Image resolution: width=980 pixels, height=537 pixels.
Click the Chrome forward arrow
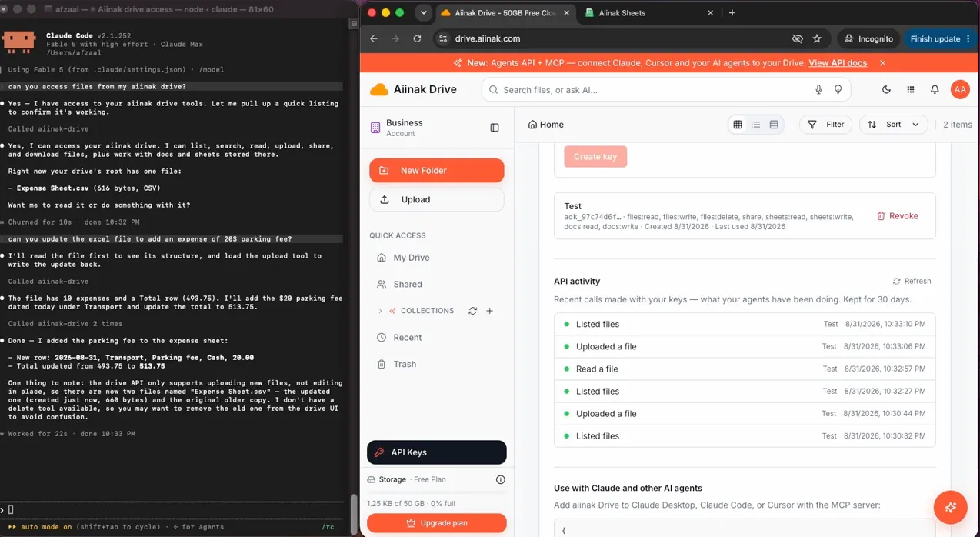(395, 38)
